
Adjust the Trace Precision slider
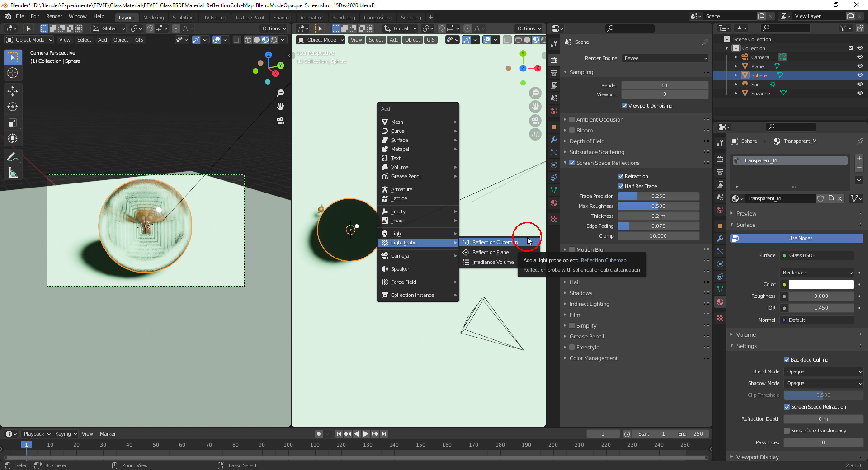pyautogui.click(x=658, y=196)
